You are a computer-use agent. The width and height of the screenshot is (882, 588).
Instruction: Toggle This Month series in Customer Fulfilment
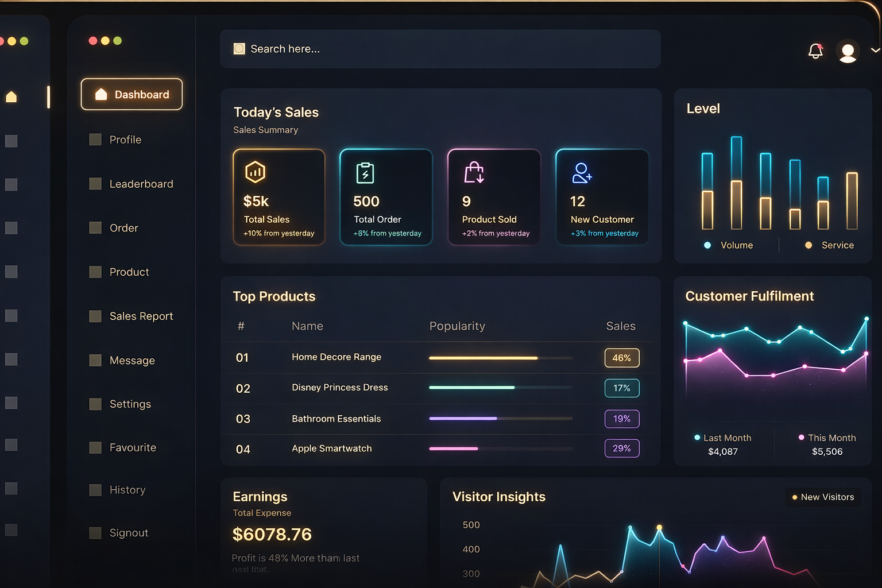point(827,438)
